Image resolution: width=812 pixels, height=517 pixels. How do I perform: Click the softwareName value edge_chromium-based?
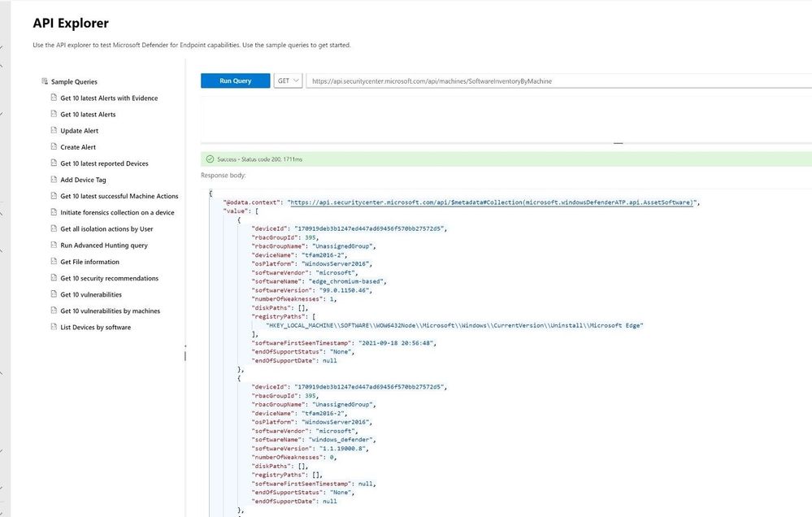point(346,281)
